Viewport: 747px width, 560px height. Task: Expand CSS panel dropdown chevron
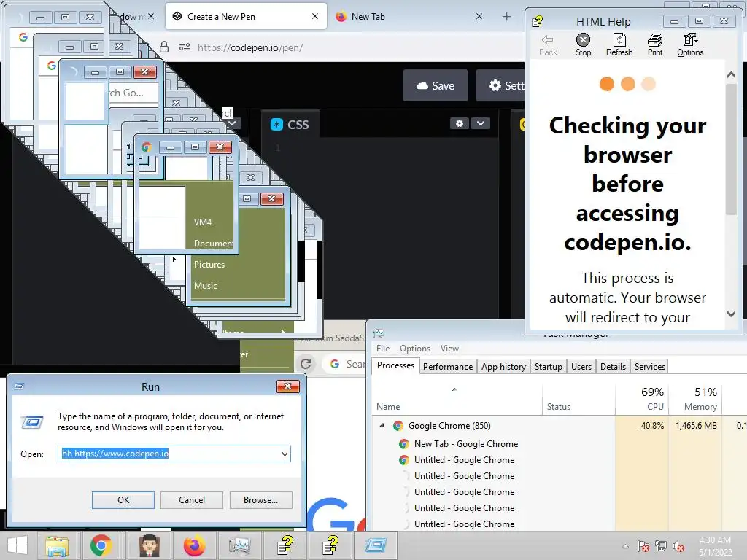[x=481, y=123]
